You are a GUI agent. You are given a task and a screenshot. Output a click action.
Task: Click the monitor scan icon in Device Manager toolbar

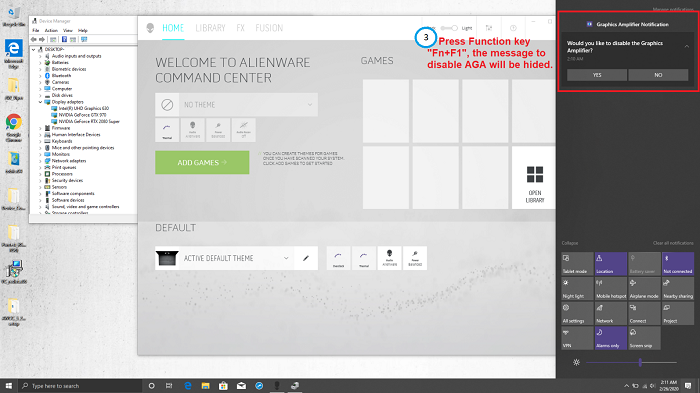(84, 39)
